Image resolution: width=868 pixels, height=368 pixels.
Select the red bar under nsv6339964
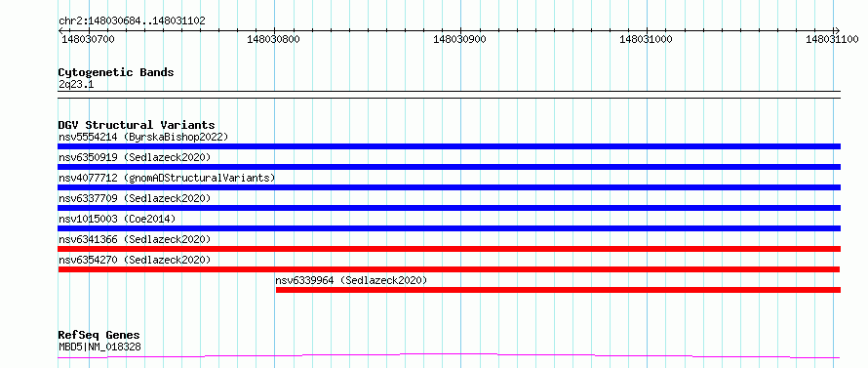pos(558,290)
